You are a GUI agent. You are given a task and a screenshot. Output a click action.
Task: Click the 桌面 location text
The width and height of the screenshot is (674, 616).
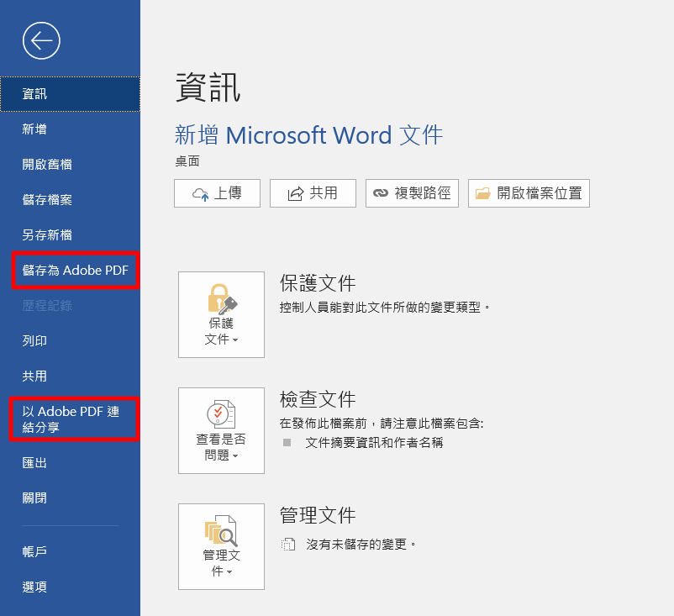(187, 161)
